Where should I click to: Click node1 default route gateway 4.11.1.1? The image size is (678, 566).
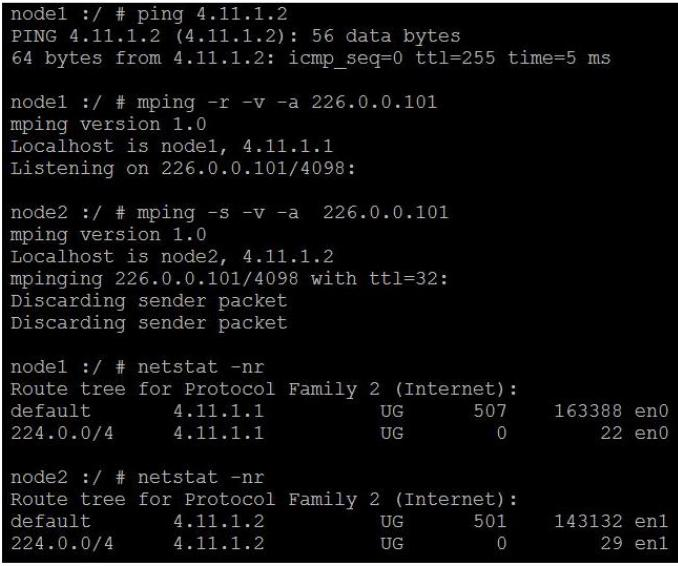click(219, 411)
